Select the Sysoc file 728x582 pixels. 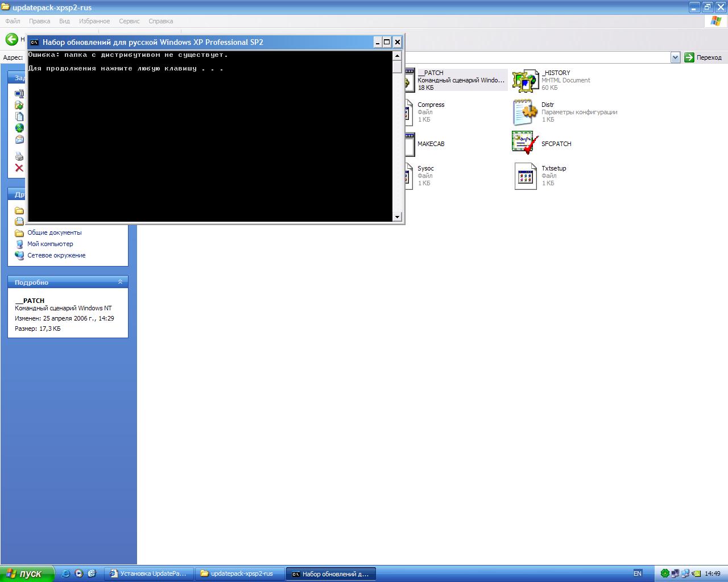[x=419, y=176]
